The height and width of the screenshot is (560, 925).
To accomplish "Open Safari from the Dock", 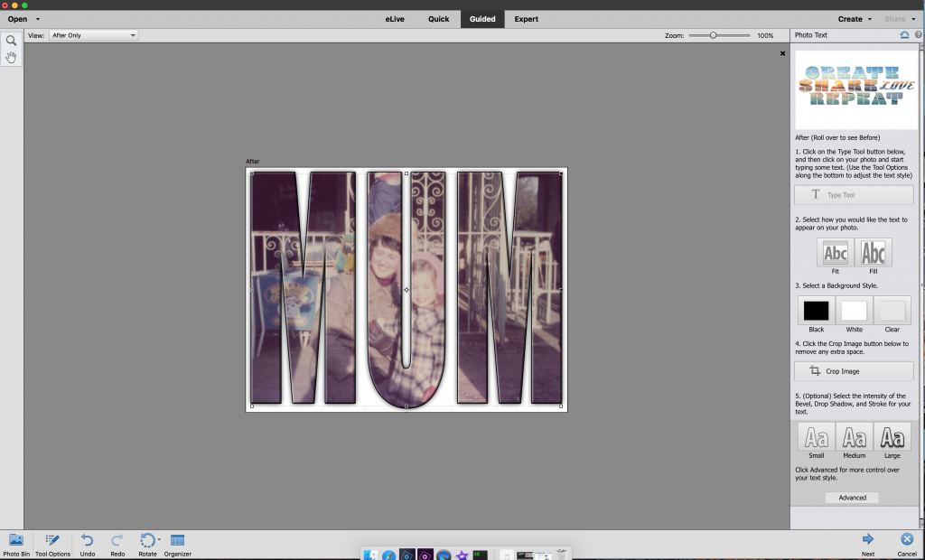I will coord(388,555).
